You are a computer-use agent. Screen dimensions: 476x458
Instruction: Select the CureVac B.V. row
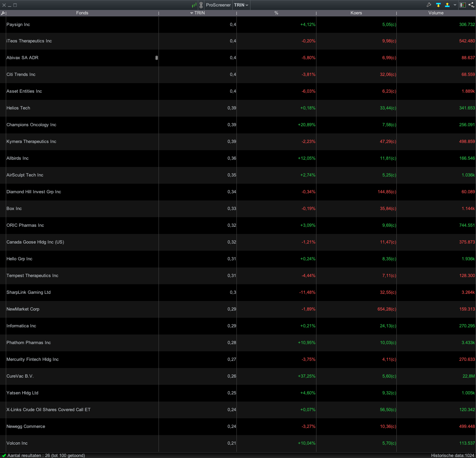coord(238,376)
